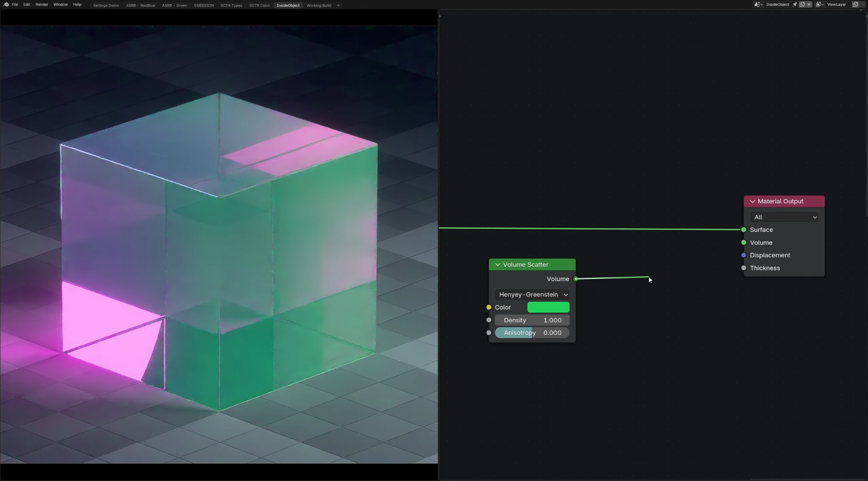Click the ViewLayer name field
The height and width of the screenshot is (481, 868).
pos(837,5)
